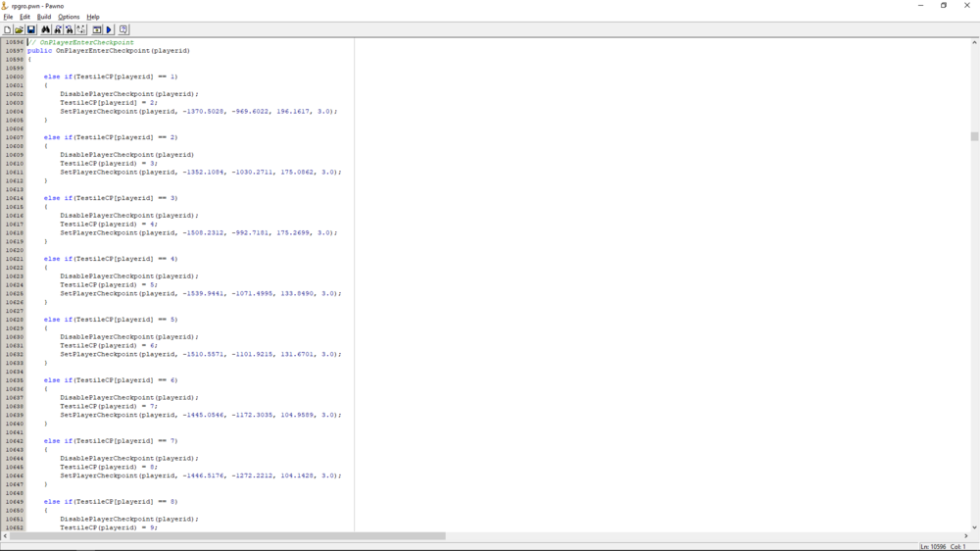
Task: Click the Pawno chess pawn title icon
Action: [x=5, y=6]
